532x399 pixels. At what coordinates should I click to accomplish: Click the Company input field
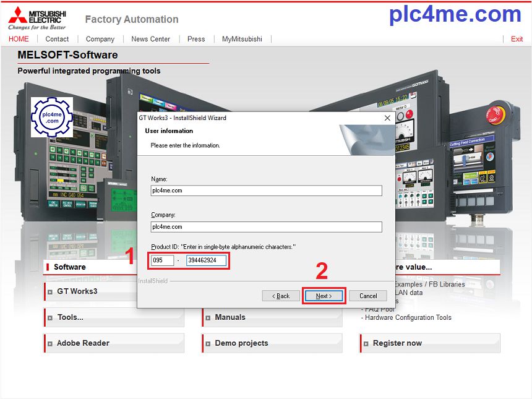[x=266, y=227]
